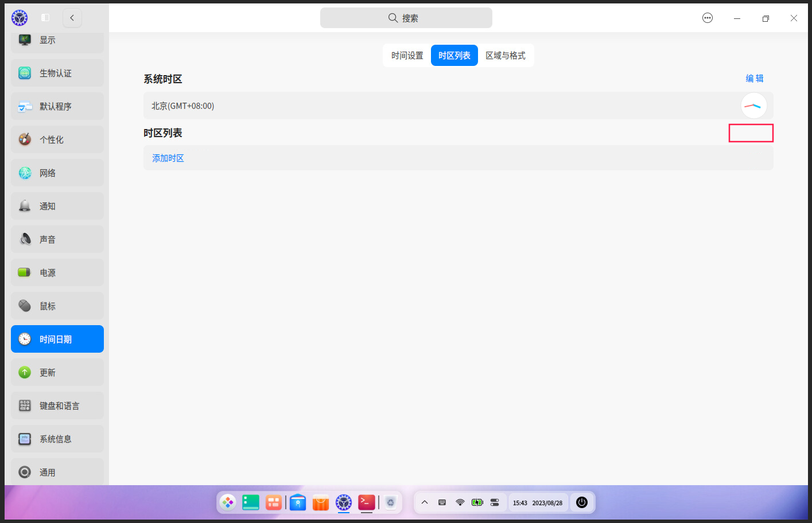Open Sound settings in the sidebar

click(48, 239)
